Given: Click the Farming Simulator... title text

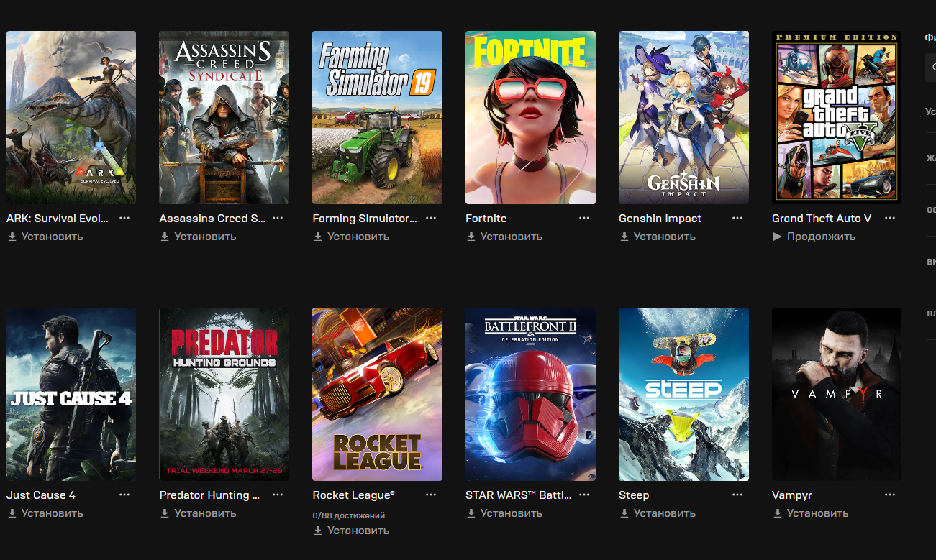Looking at the screenshot, I should pos(365,218).
